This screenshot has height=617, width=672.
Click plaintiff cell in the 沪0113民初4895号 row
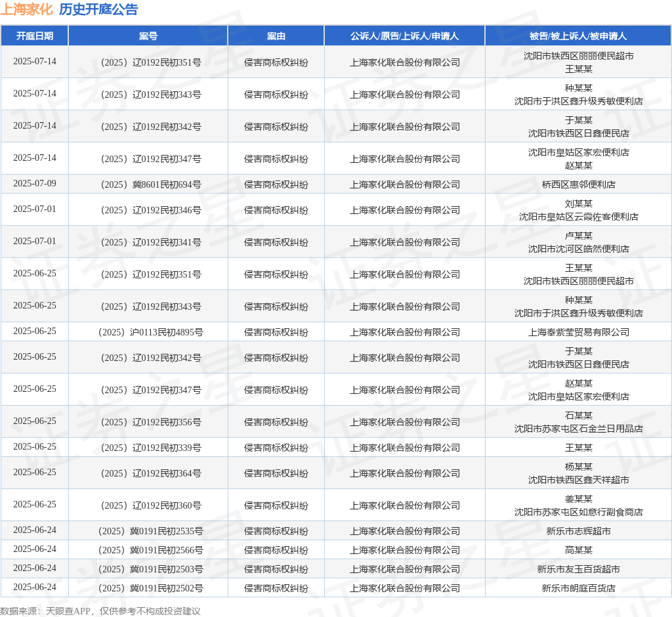pos(404,332)
